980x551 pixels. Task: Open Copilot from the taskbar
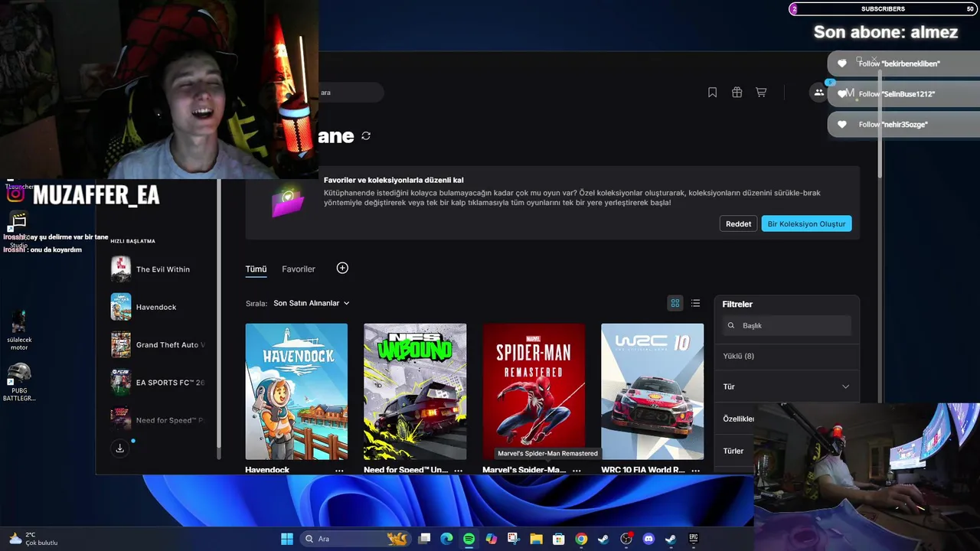(492, 539)
